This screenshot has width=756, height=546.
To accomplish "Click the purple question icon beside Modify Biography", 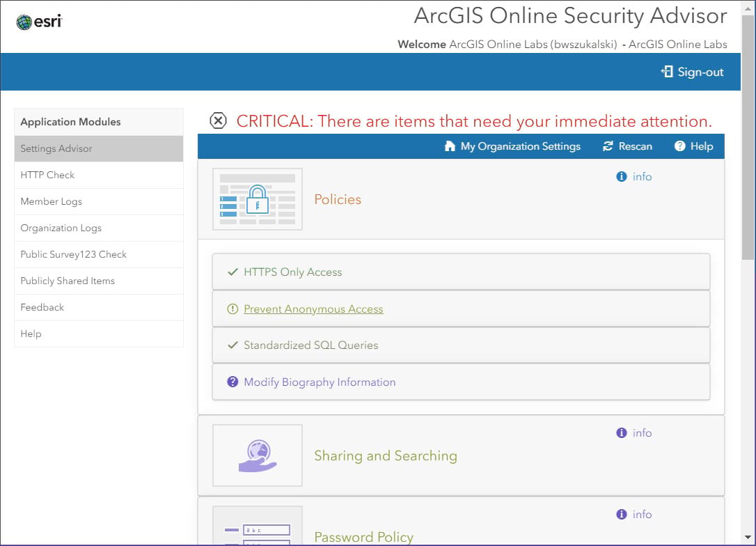I will (233, 382).
